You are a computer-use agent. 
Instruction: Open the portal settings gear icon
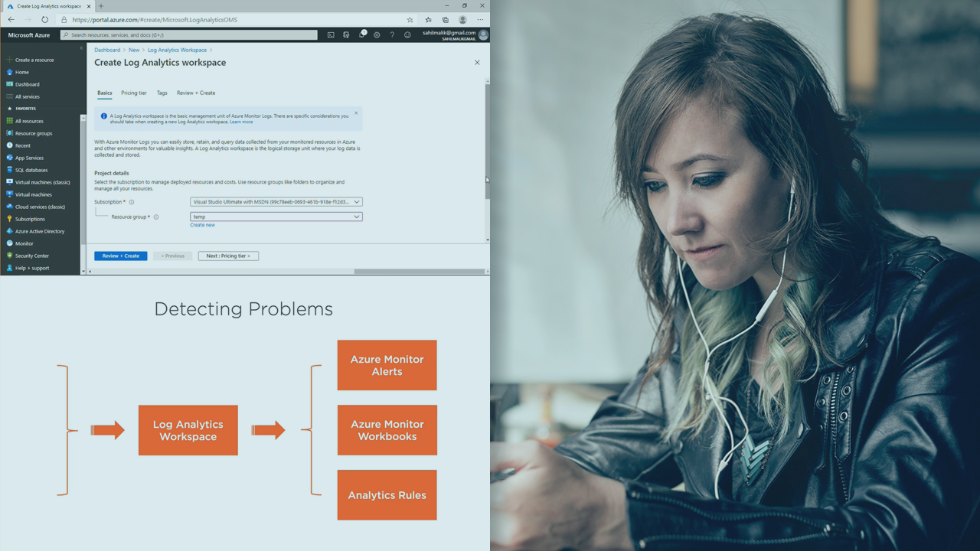tap(377, 35)
